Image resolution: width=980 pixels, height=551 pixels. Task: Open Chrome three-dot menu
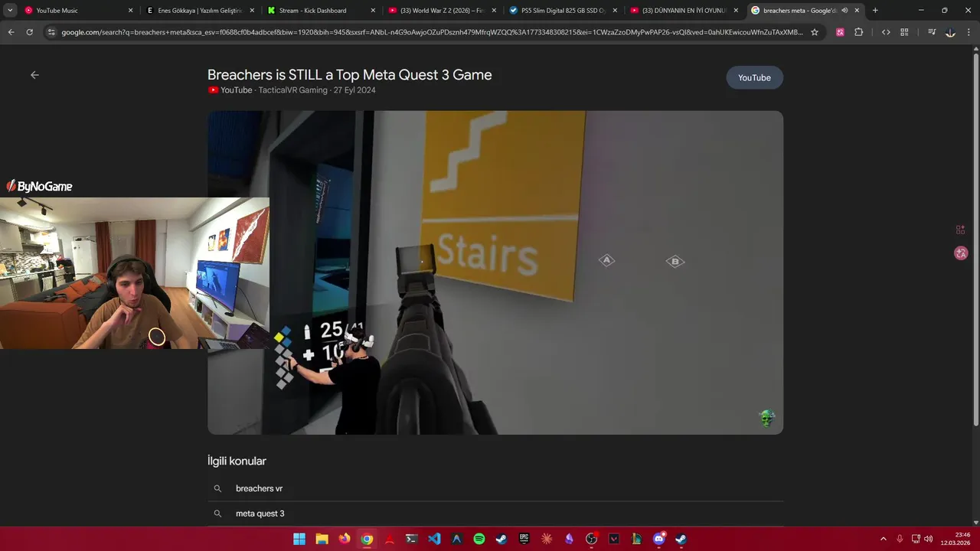click(x=969, y=32)
